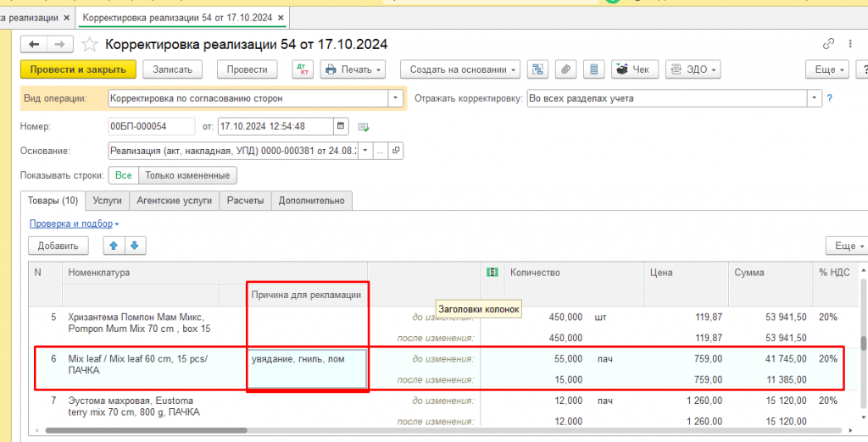Image resolution: width=868 pixels, height=442 pixels.
Task: Close the first реализации tab
Action: click(66, 18)
